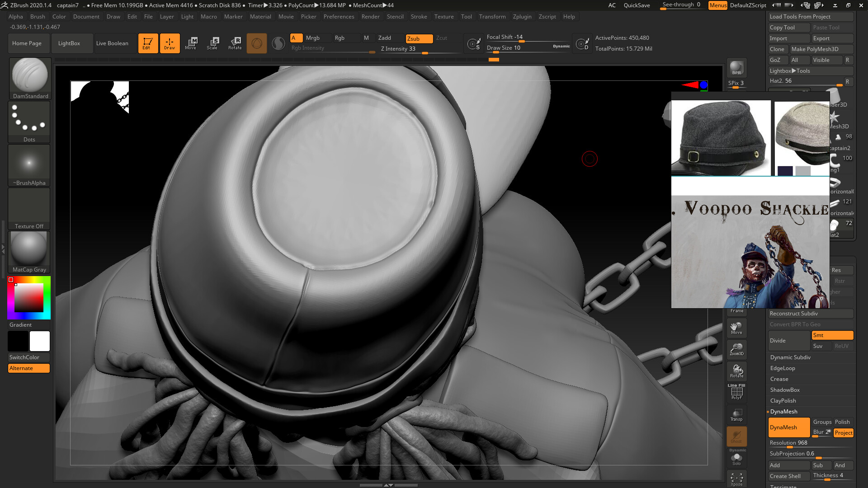
Task: Toggle PolyF line fill icon
Action: 736,392
